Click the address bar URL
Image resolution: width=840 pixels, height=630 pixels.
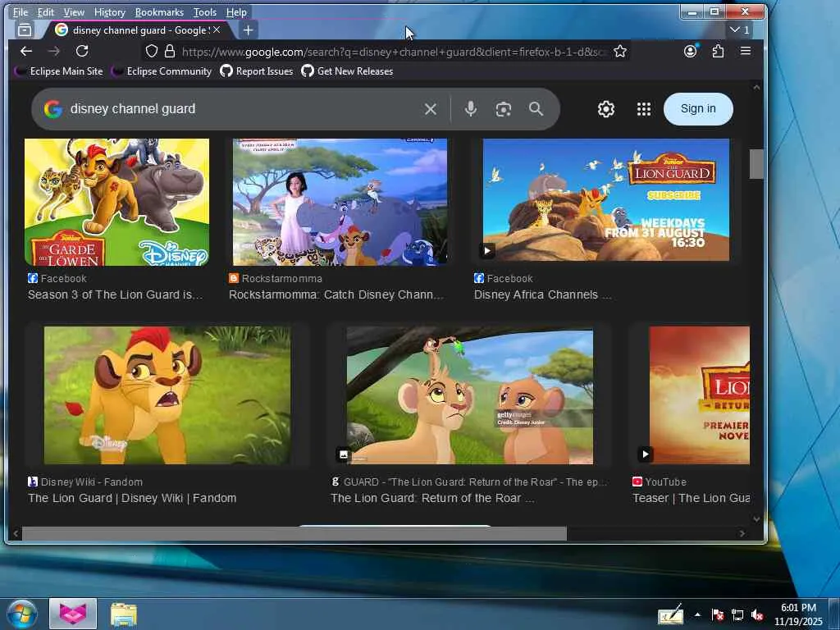tap(394, 52)
